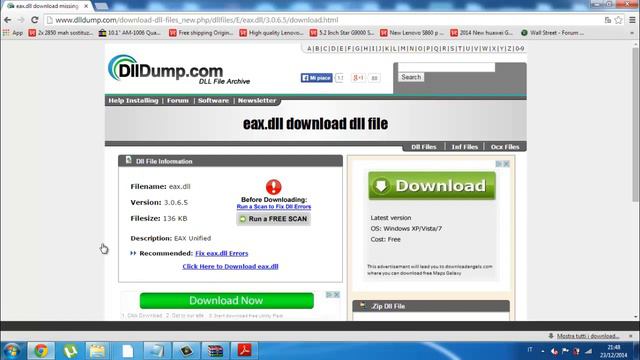Follow 'Run a Scan to Fix Dll Errors' link
Viewport: 640px width, 360px height.
click(x=273, y=207)
